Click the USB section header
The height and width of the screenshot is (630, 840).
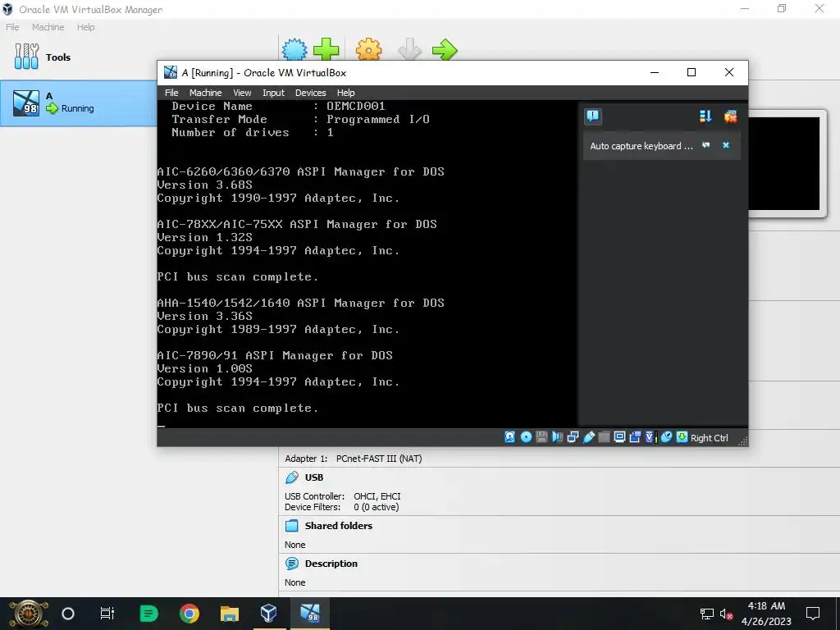tap(314, 477)
